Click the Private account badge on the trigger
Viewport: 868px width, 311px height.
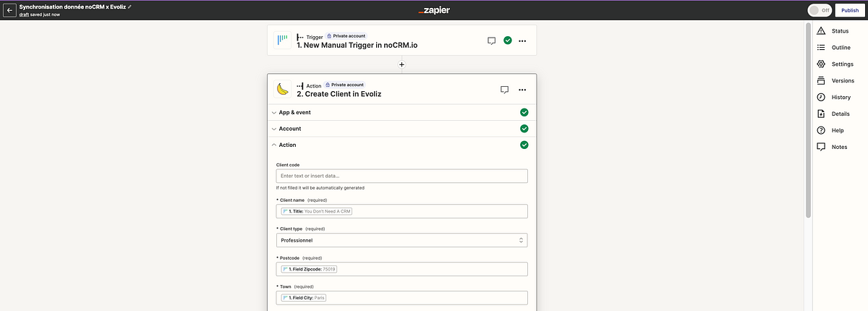click(x=345, y=35)
